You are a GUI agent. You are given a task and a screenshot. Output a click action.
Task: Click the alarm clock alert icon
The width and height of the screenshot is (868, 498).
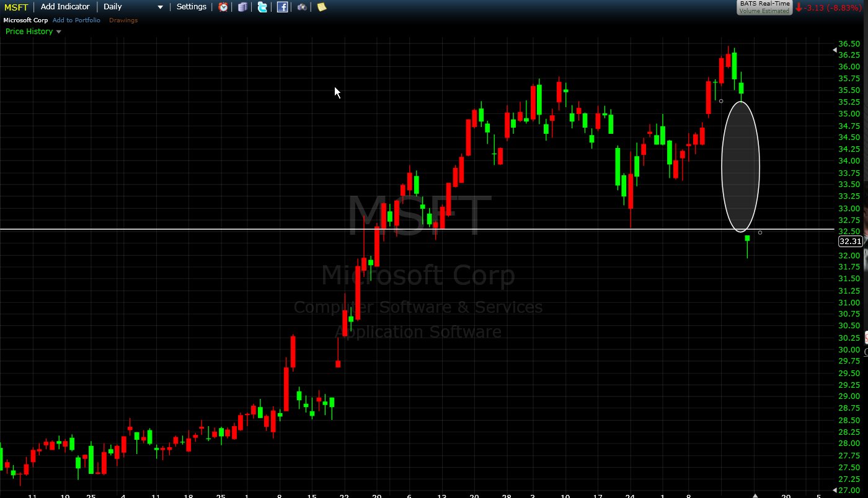point(223,7)
